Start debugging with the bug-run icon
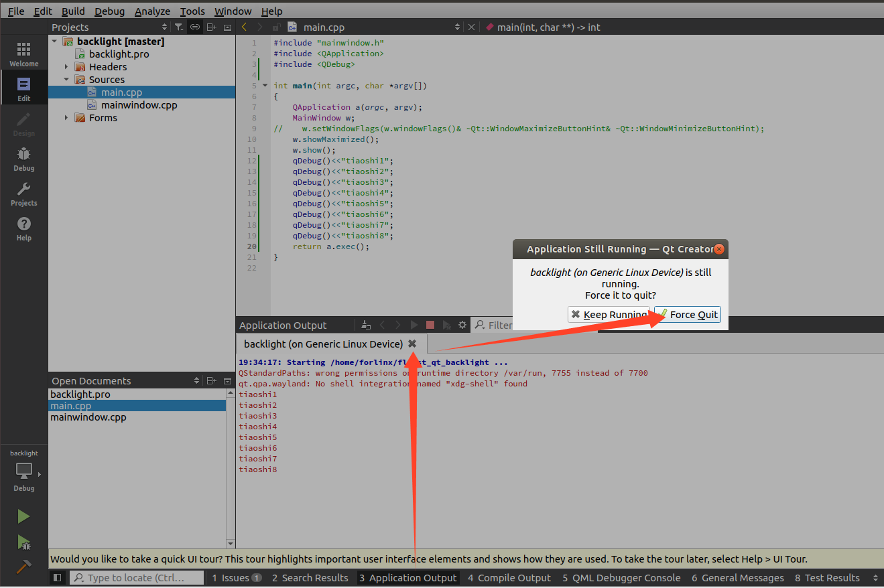This screenshot has height=588, width=884. coord(23,542)
